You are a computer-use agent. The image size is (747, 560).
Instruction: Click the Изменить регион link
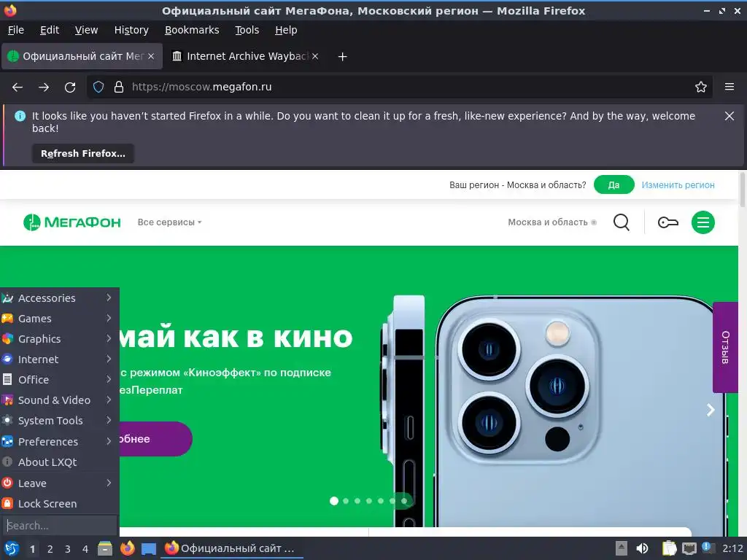tap(678, 184)
